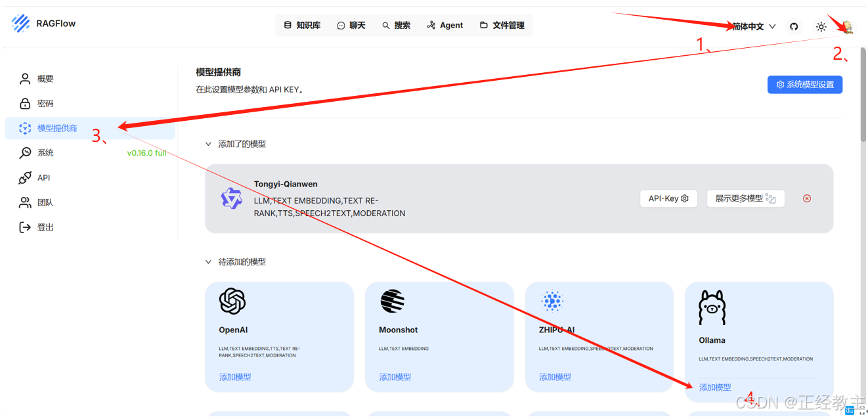Open 概要 in the sidebar
Image resolution: width=868 pixels, height=417 pixels.
[x=90, y=79]
